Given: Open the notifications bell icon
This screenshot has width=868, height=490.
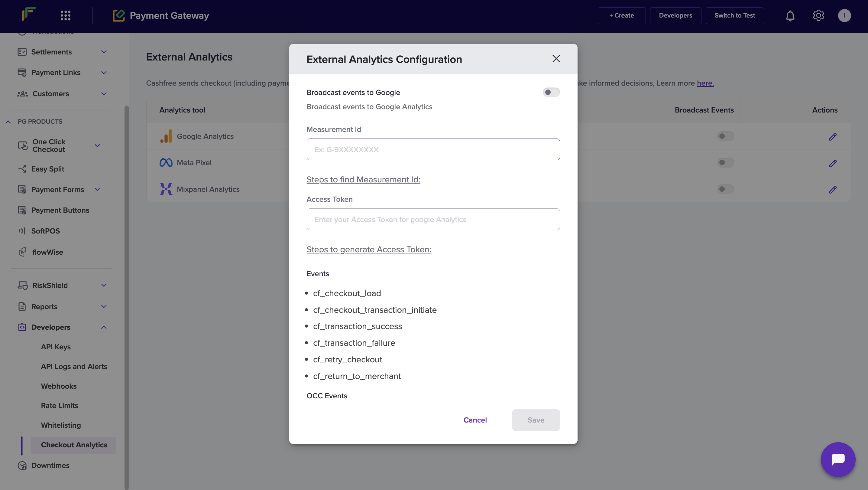Looking at the screenshot, I should (790, 15).
